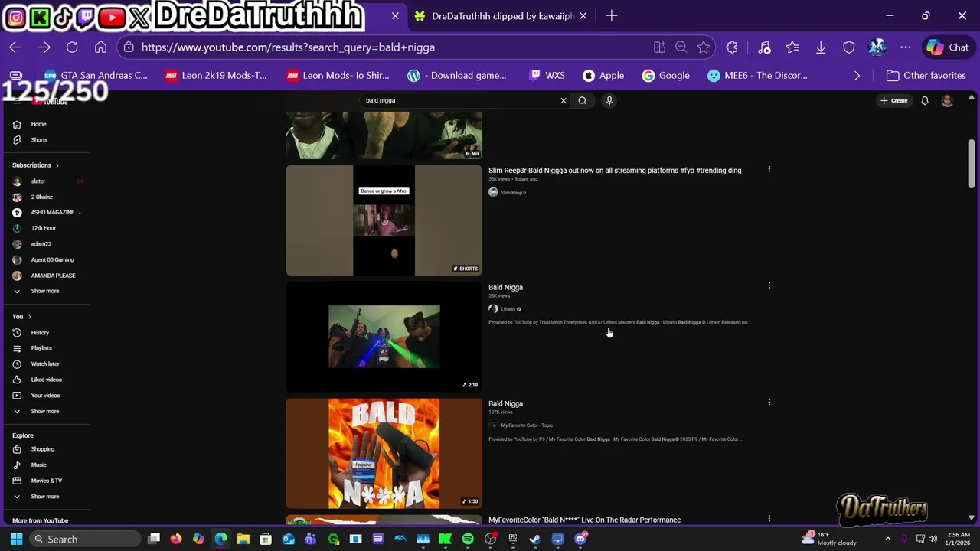Open more options for Slim Reep3r video
The height and width of the screenshot is (551, 980).
[769, 169]
